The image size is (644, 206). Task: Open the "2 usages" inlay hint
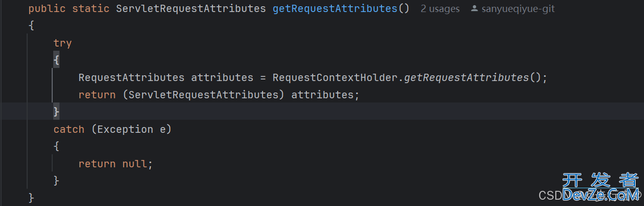click(x=440, y=9)
